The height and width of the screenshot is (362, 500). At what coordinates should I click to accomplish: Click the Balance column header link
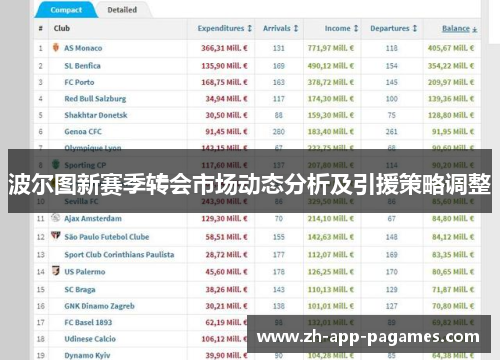point(456,28)
